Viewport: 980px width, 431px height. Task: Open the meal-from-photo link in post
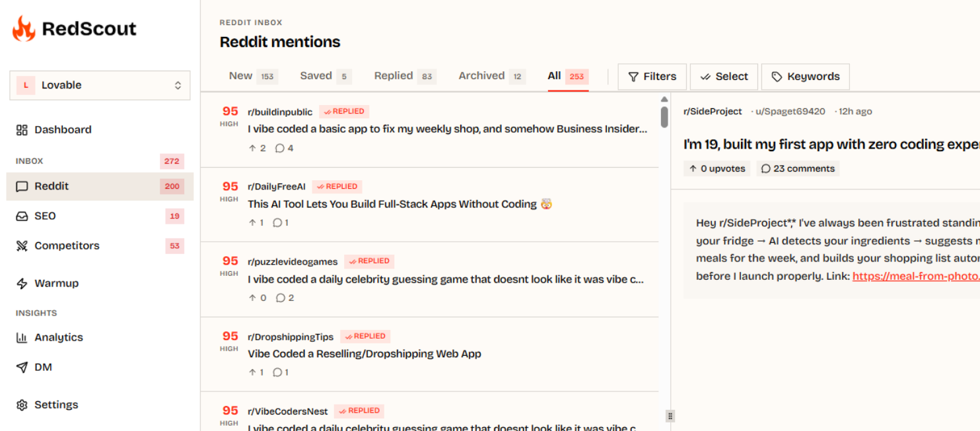pos(916,277)
